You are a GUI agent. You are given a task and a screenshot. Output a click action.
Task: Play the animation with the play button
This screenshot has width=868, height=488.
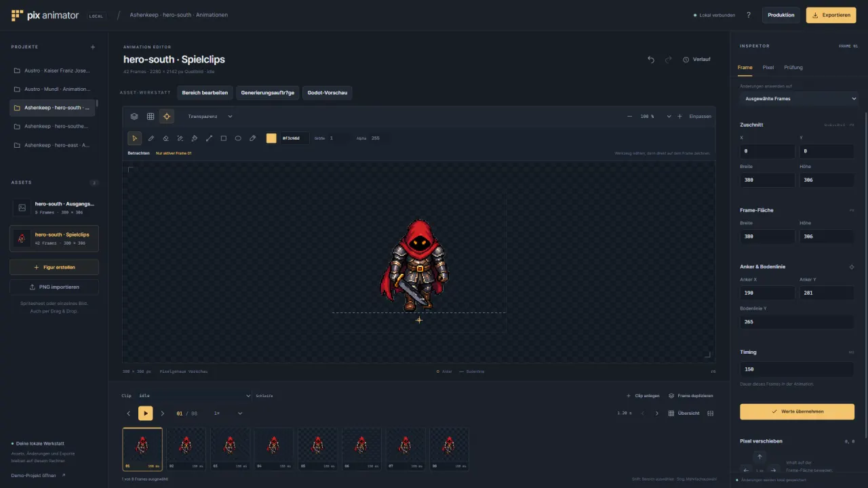[146, 413]
